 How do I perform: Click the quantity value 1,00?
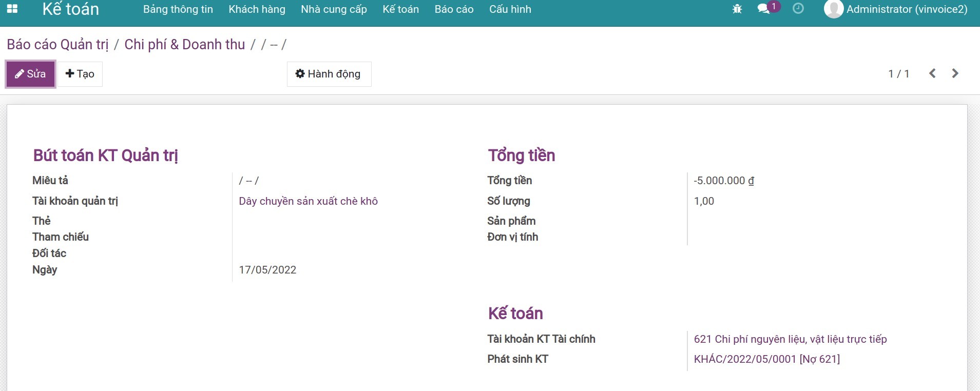(x=704, y=201)
